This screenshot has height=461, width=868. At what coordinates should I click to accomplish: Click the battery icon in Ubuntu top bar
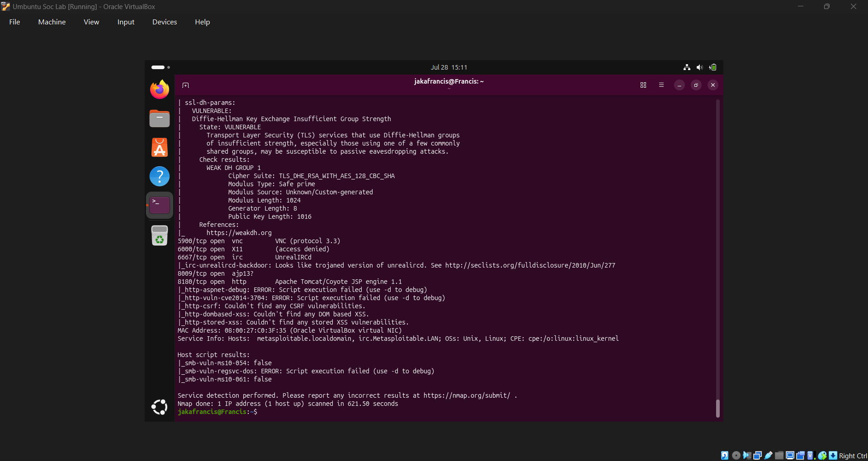coord(713,67)
